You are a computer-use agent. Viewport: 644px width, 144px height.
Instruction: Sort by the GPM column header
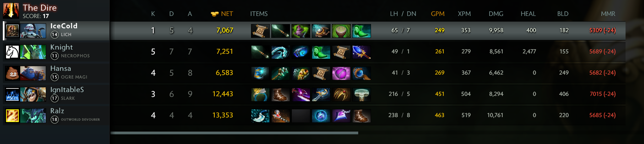tap(438, 14)
